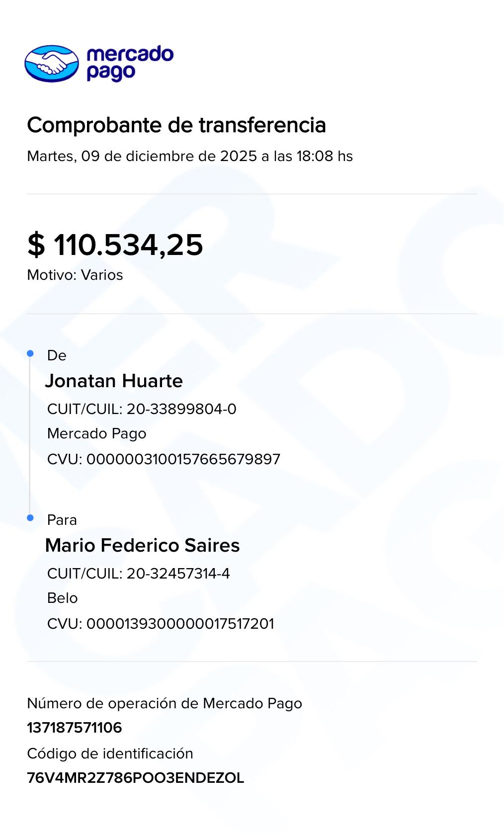Select identification code 76V4MR2Z786POO3ENDEZOL
Image resolution: width=504 pixels, height=835 pixels.
click(x=136, y=778)
